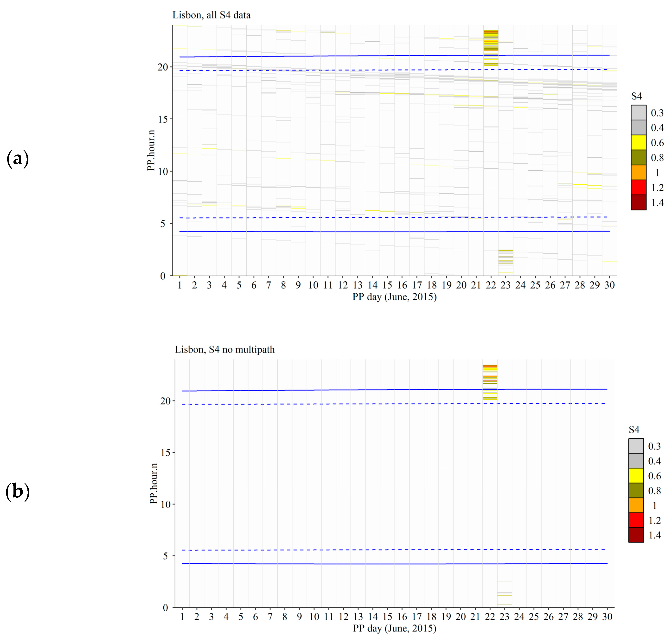The image size is (672, 638).
Task: Click the orange 1 swatch in bottom legend
Action: point(636,505)
